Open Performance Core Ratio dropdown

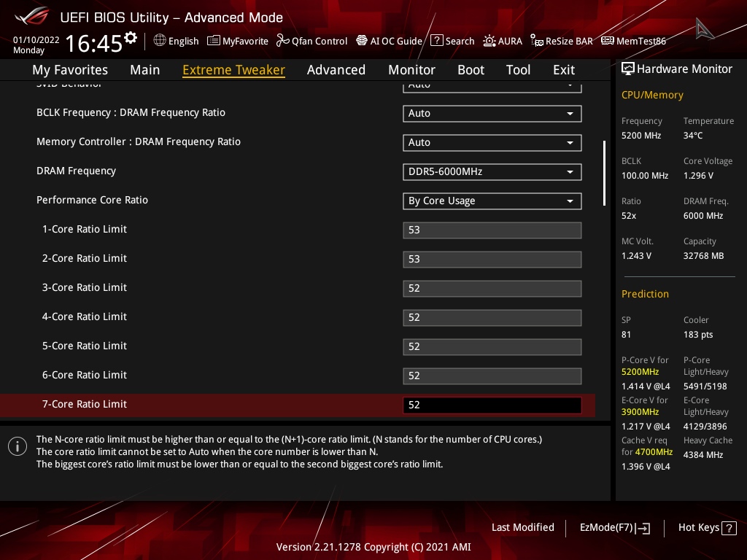tap(492, 201)
